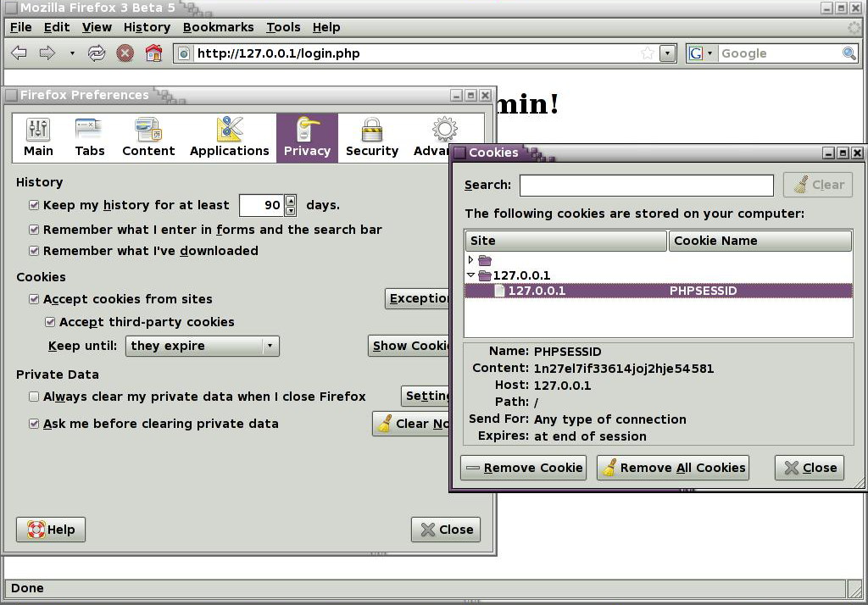Screen dimensions: 868x605
Task: Open the Content preferences panel
Action: click(148, 137)
